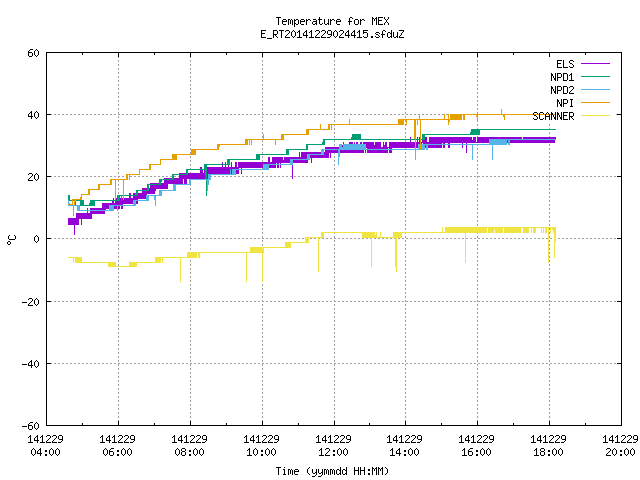Click the NPD1 legend label

[562, 77]
